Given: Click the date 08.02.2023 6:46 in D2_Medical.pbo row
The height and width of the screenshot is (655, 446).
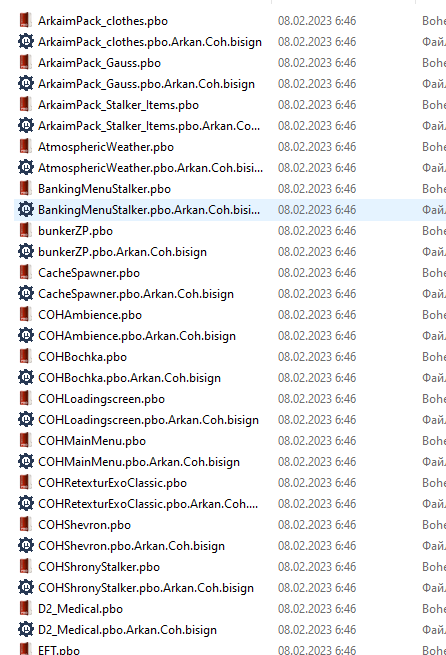Looking at the screenshot, I should point(317,609).
